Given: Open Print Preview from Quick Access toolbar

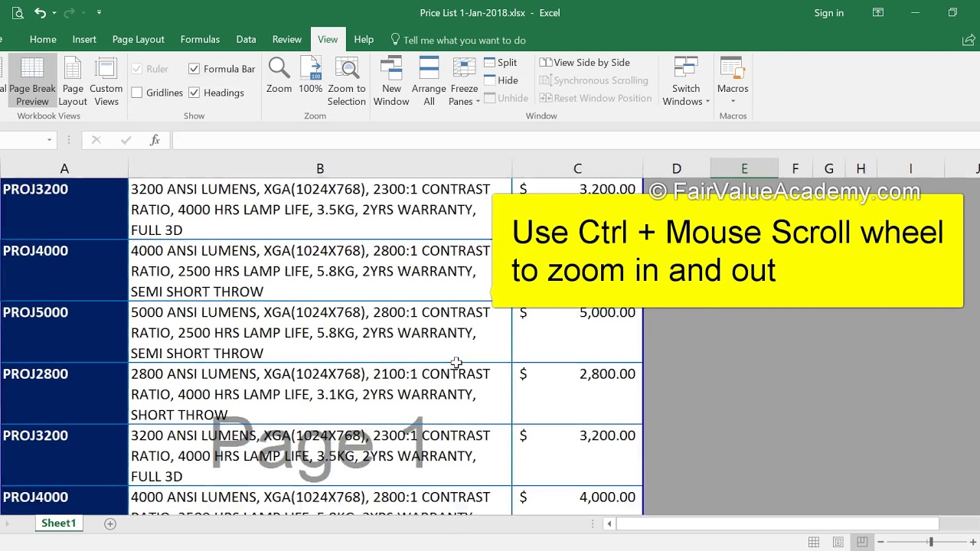Looking at the screenshot, I should [x=18, y=13].
